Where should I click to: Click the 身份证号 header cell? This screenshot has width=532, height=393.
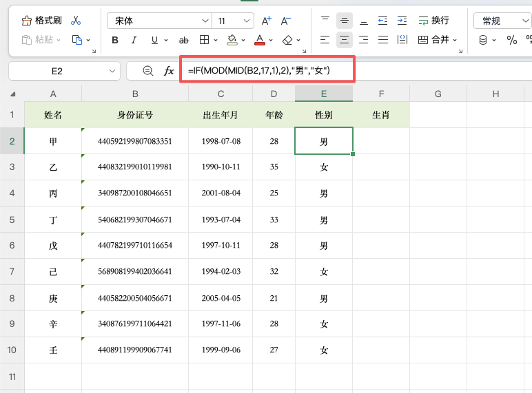click(135, 115)
